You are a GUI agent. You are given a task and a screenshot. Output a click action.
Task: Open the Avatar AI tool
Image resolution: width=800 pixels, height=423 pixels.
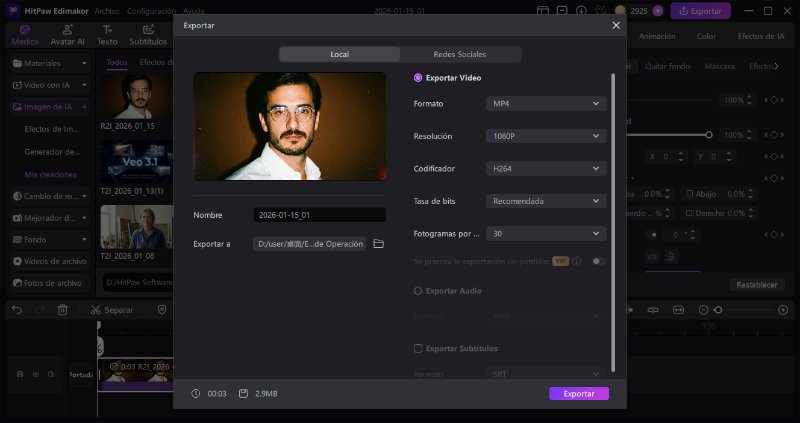click(67, 36)
